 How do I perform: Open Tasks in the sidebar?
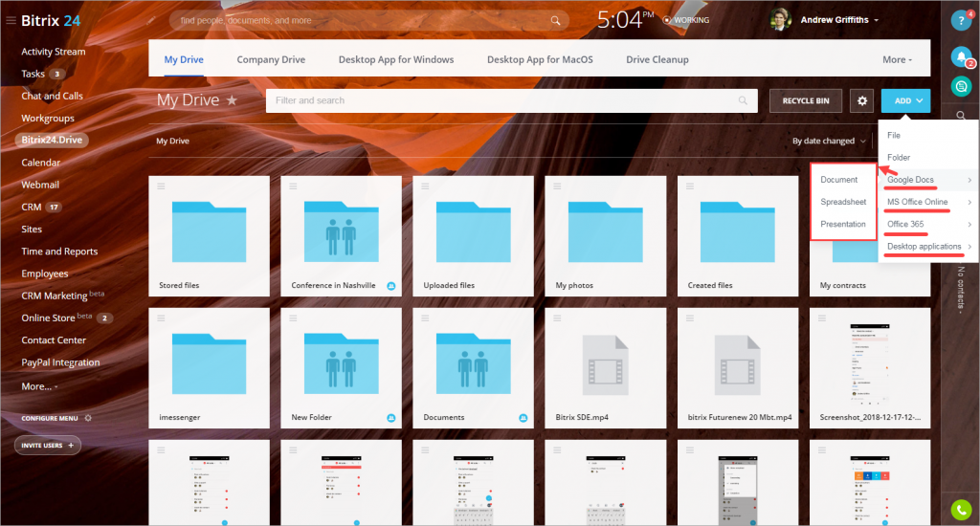(33, 74)
